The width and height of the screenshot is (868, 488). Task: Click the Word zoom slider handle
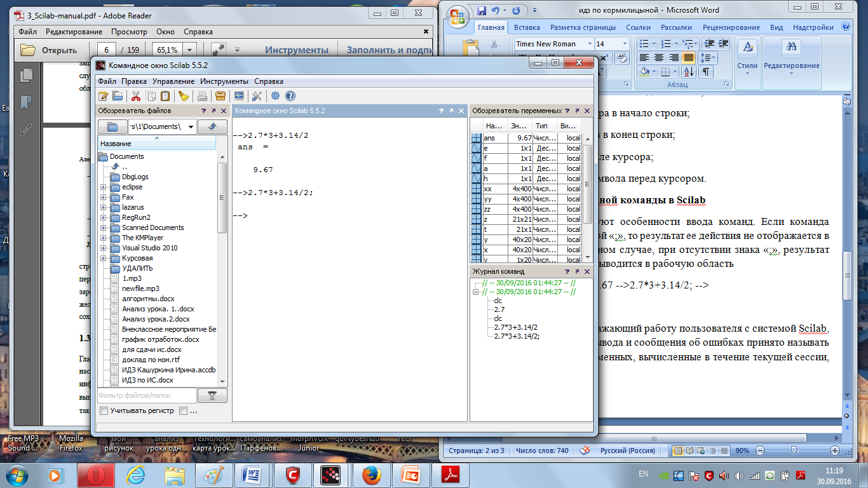pyautogui.click(x=794, y=451)
